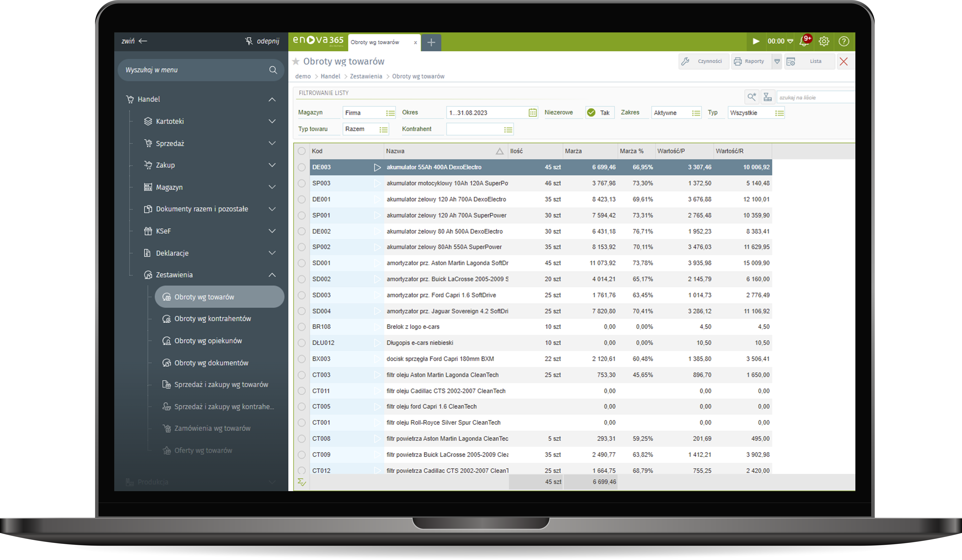Click the help question mark icon
The image size is (962, 560).
pyautogui.click(x=844, y=41)
